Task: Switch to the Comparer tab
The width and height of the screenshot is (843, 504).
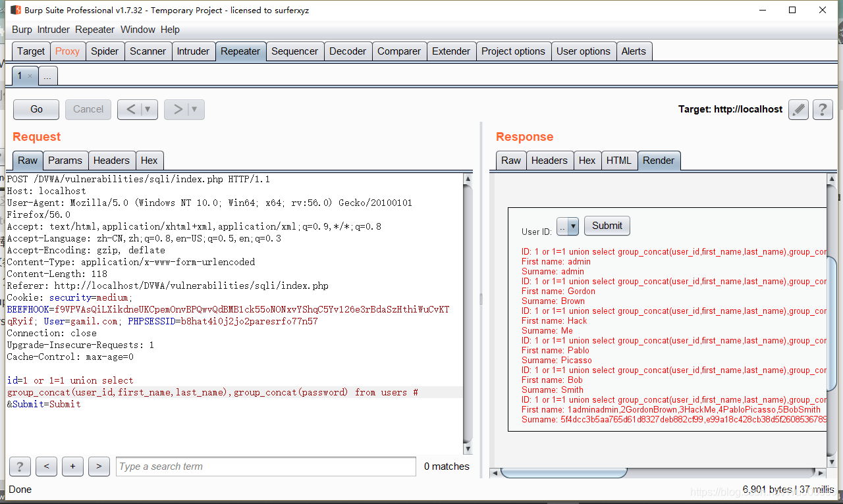Action: point(399,51)
